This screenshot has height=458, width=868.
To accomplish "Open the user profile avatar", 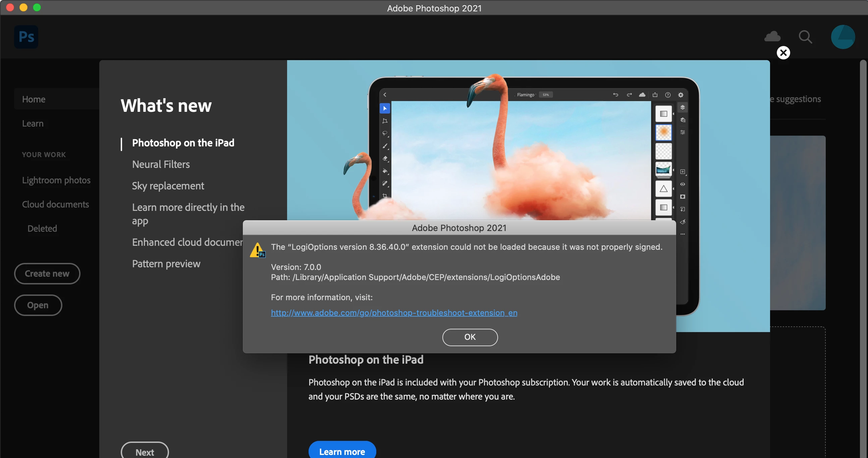I will point(843,36).
